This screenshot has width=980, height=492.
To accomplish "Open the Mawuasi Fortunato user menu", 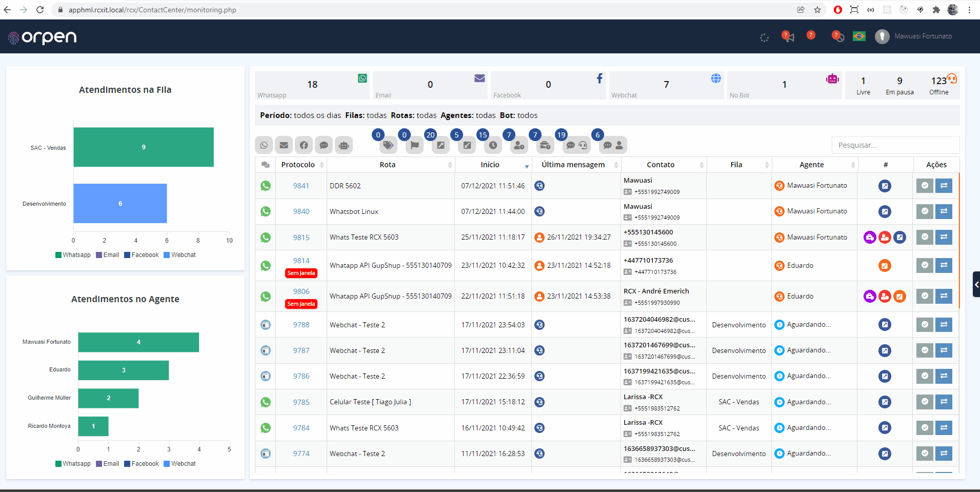I will [923, 36].
